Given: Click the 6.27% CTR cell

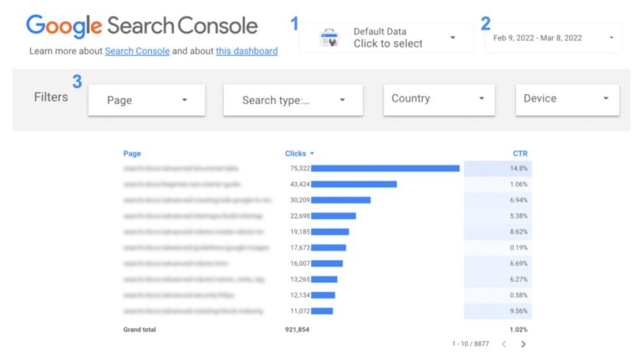Looking at the screenshot, I should point(498,279).
